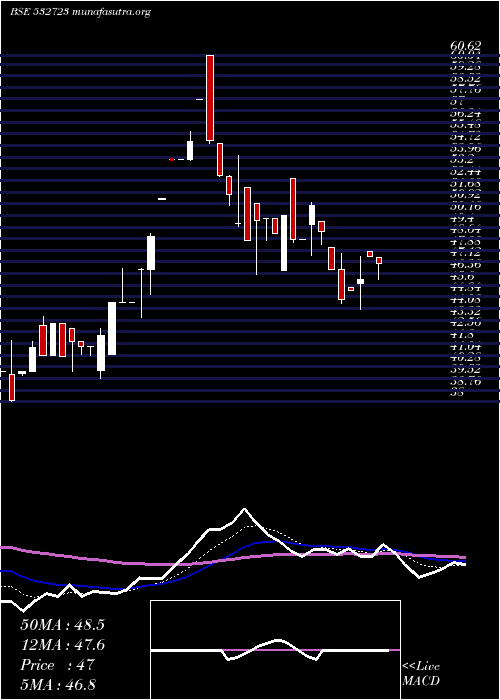500x700 pixels.
Task: Click the 54.72 price axis label
Action: pos(466,137)
